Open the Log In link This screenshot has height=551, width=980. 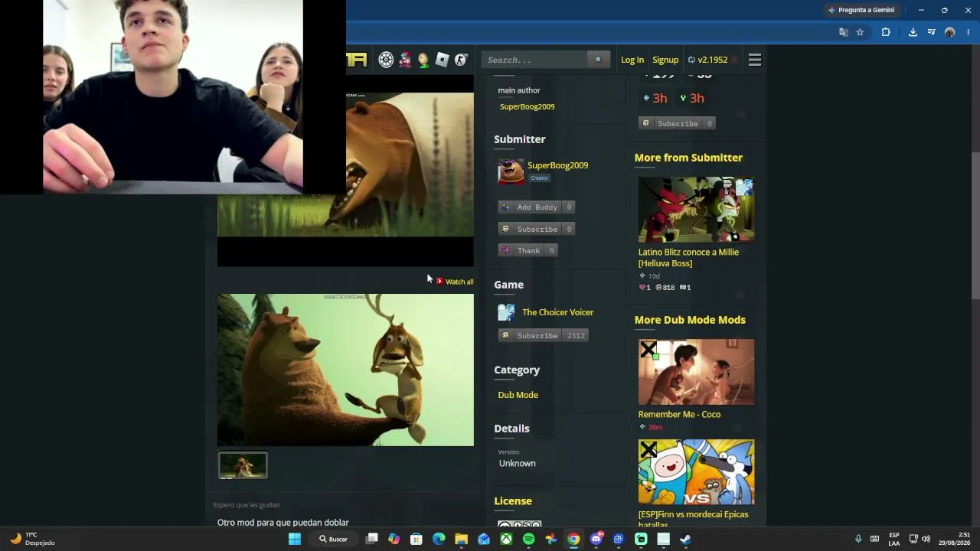[x=632, y=60]
